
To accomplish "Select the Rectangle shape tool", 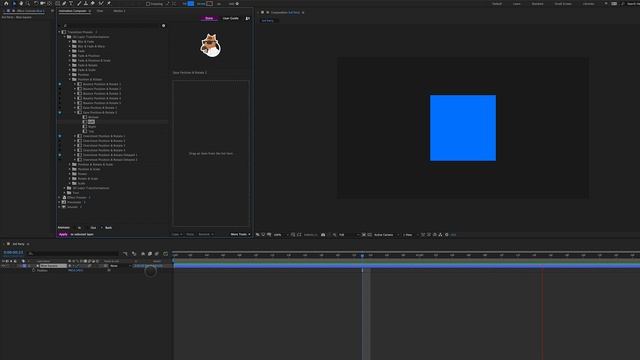I will (57, 3).
